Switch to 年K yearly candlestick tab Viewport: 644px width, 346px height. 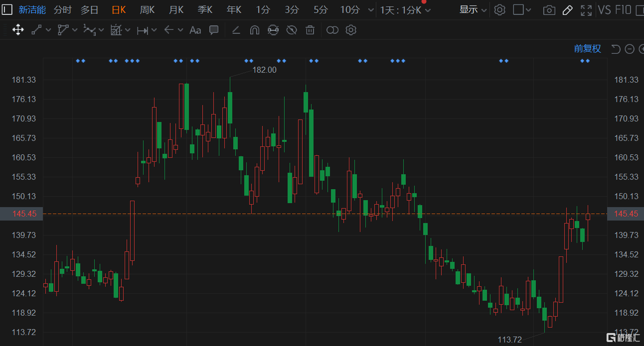click(234, 9)
